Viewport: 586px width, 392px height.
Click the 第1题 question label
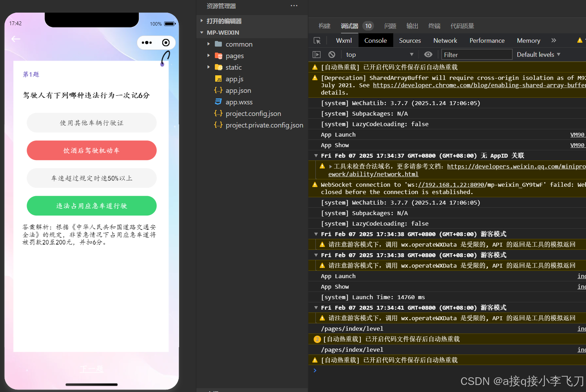(x=31, y=74)
